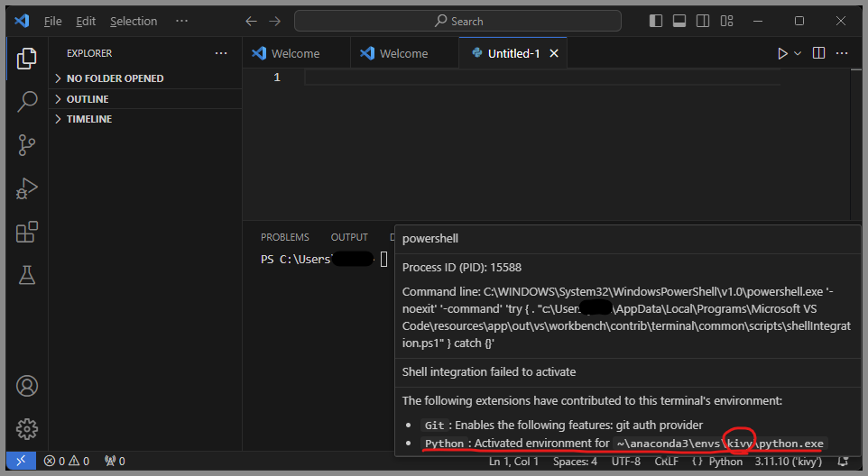The height and width of the screenshot is (476, 868).
Task: Open the Selection menu
Action: [134, 21]
